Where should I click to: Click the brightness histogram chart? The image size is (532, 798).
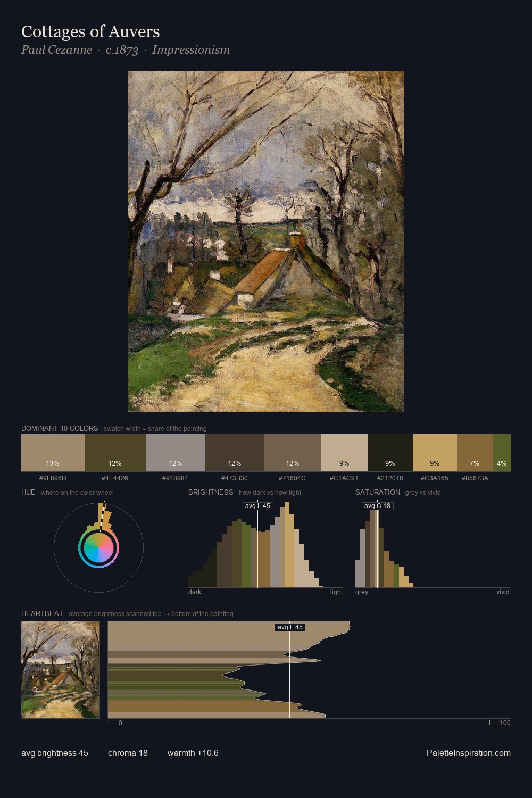[x=265, y=544]
